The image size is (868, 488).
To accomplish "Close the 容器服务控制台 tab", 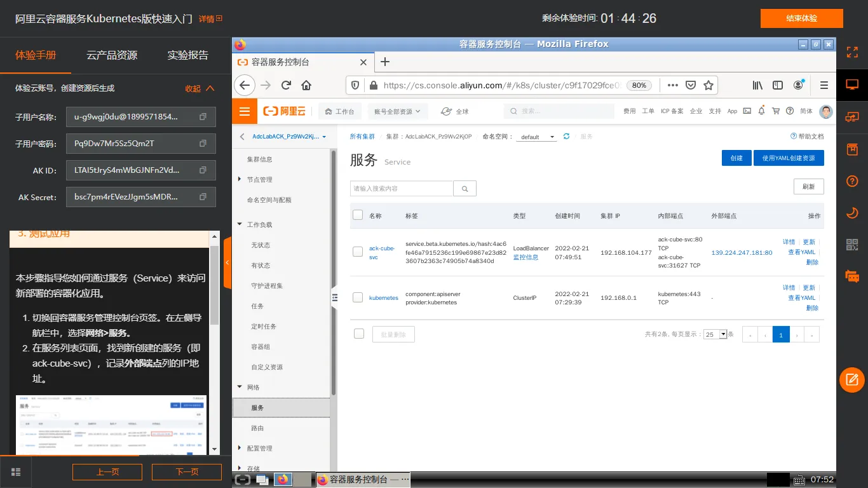I will coord(363,62).
